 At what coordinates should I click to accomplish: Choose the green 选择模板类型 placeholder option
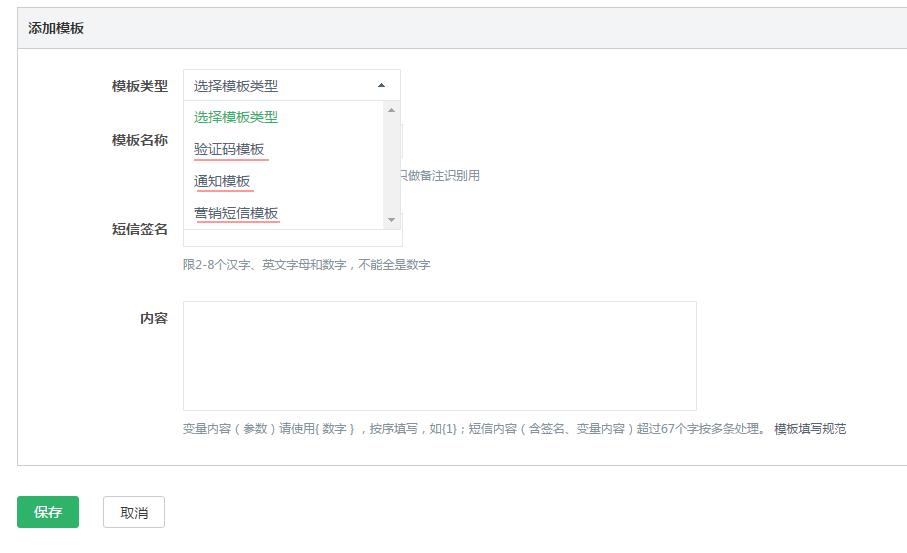[236, 117]
